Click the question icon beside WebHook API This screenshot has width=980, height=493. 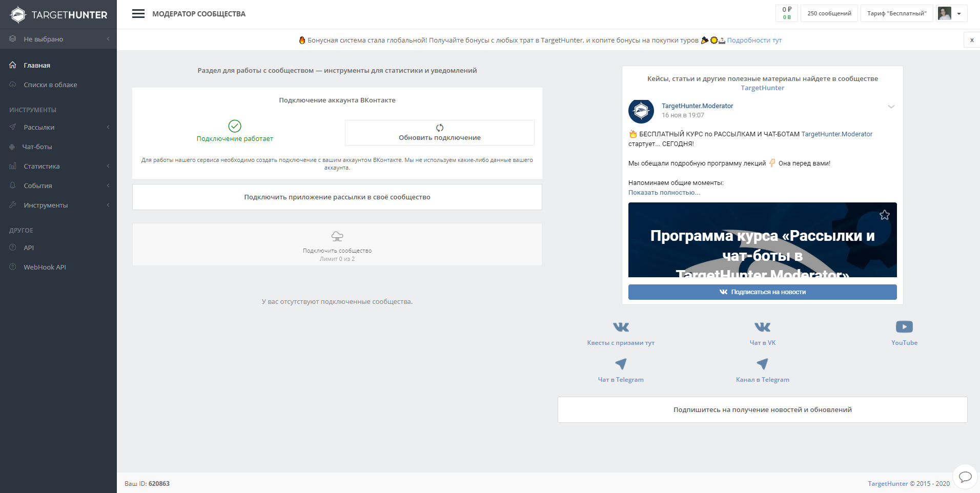(x=13, y=267)
